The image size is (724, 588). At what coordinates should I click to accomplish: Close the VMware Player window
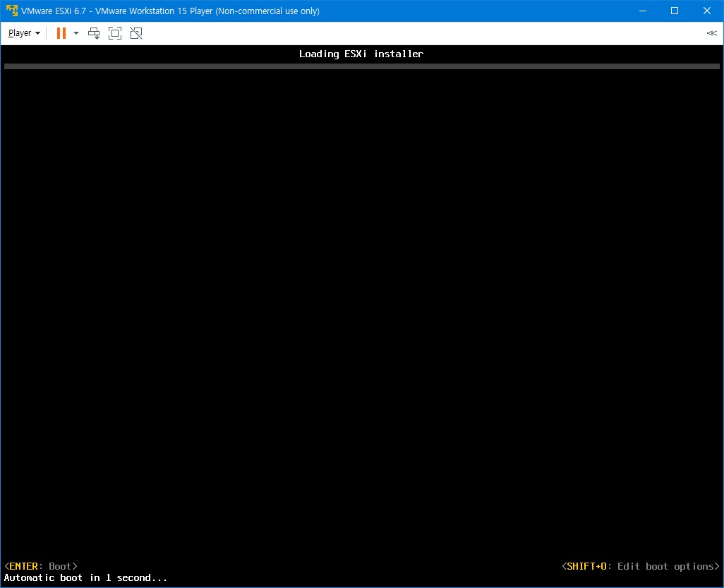point(707,11)
